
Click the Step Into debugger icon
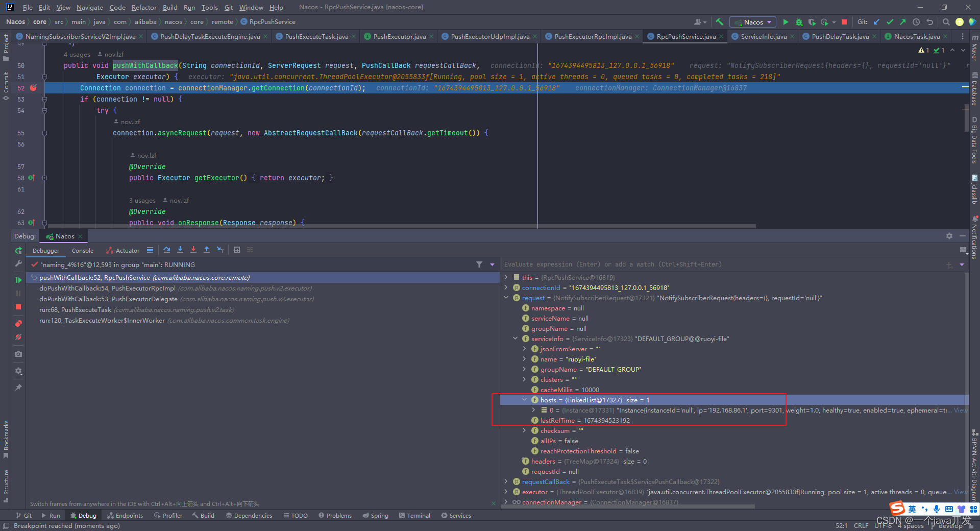pos(180,250)
